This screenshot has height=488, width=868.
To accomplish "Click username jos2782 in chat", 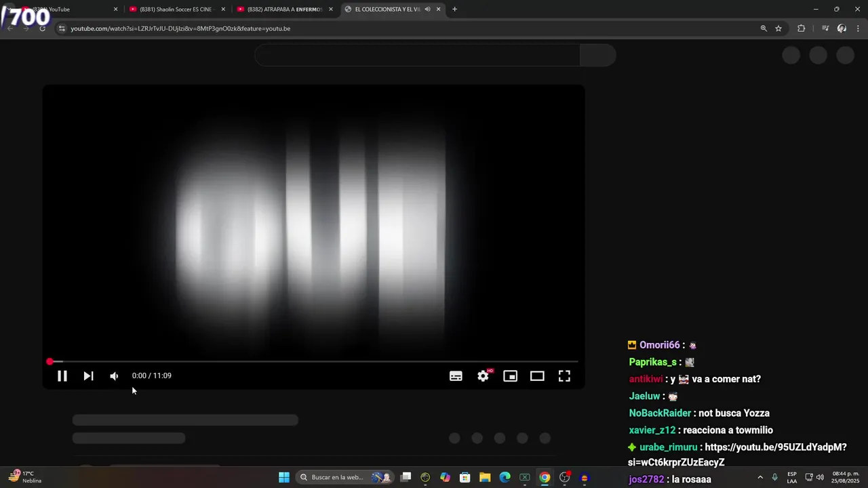I will pos(646,479).
